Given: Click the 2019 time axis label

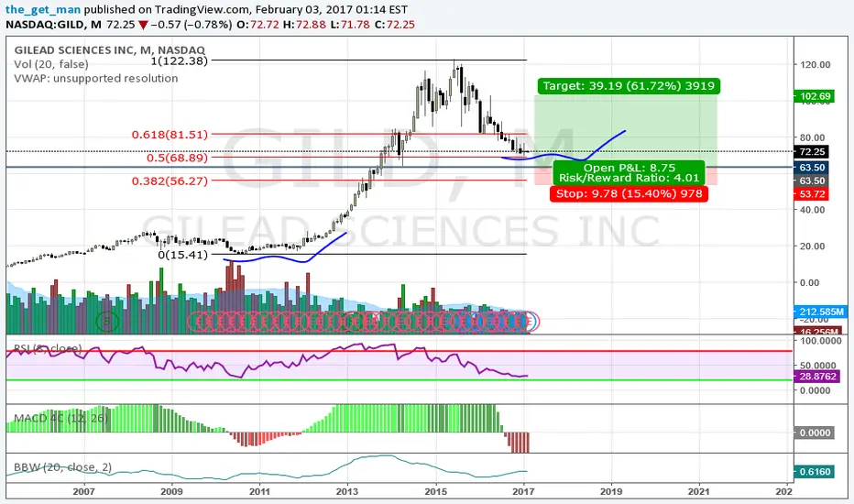Looking at the screenshot, I should coord(611,491).
